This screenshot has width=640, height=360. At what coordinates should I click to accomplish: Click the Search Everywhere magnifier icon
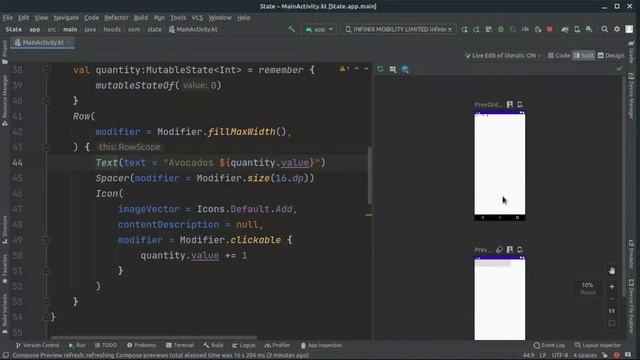point(604,29)
